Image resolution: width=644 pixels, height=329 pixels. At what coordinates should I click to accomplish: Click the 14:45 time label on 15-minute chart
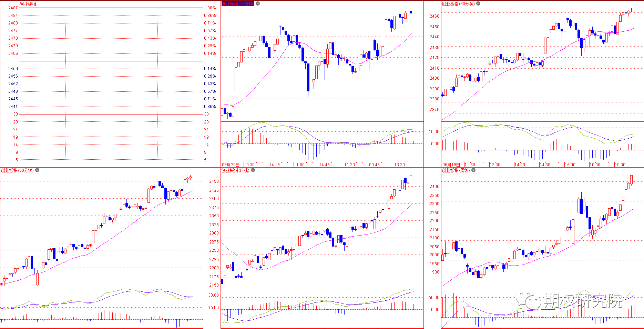click(x=324, y=165)
